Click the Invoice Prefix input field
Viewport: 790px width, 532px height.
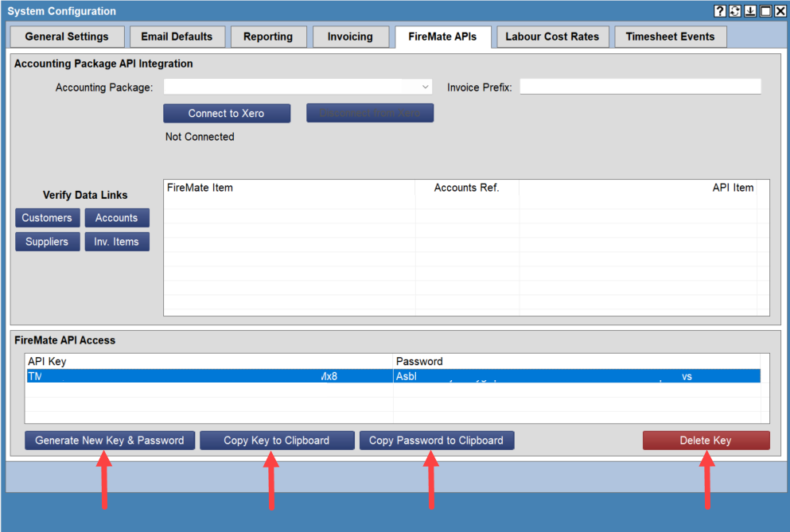(x=640, y=87)
